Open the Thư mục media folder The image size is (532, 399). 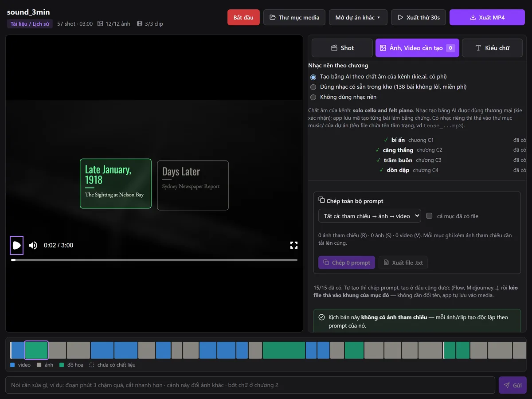[294, 17]
